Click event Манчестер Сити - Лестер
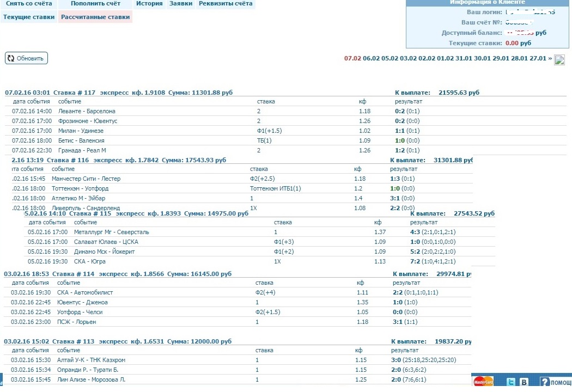572x392 pixels. coord(86,179)
